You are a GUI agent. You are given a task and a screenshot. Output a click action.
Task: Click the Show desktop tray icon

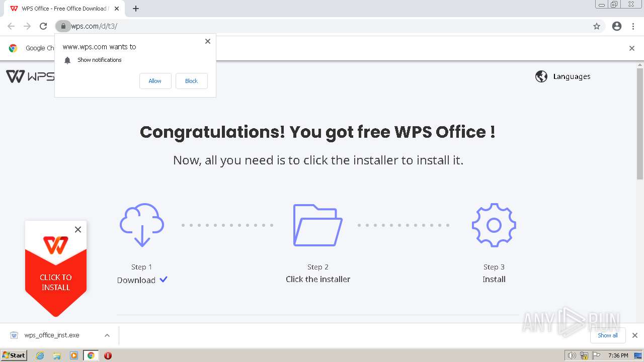click(638, 355)
